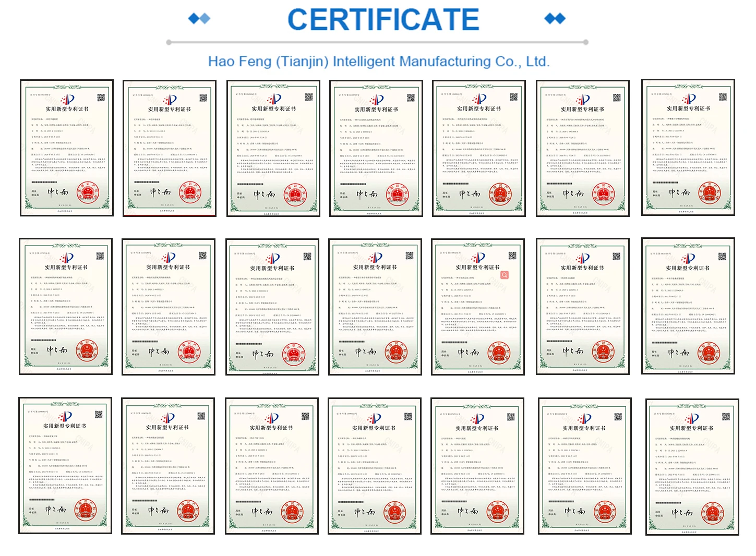View fourth certificate in the middle row

pos(375,307)
